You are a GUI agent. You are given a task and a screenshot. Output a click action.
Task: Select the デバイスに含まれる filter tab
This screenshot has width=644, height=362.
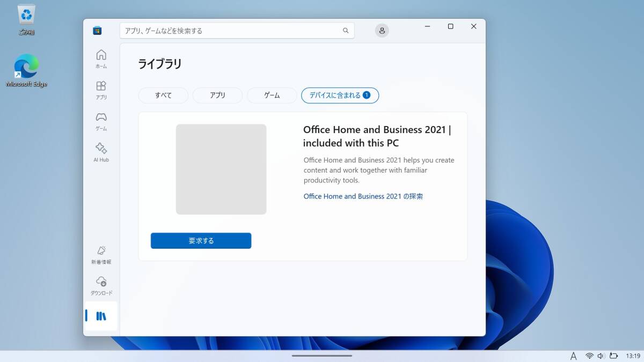pyautogui.click(x=340, y=95)
